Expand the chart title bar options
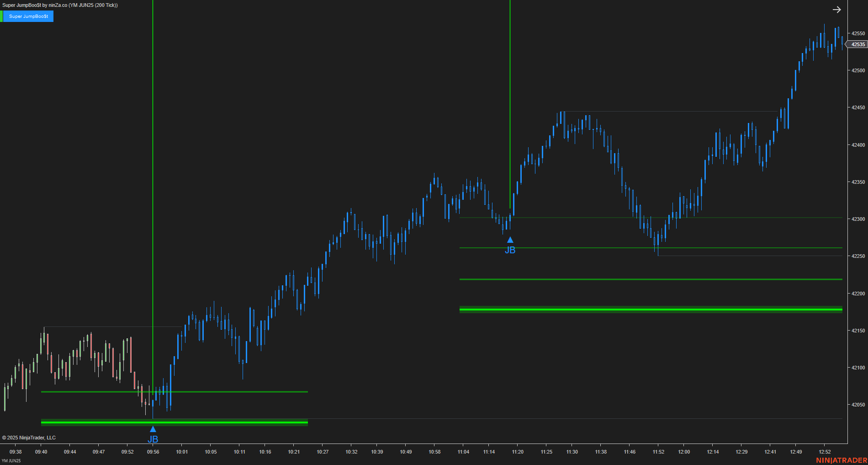Screen dimensions: 868x465 pyautogui.click(x=59, y=5)
